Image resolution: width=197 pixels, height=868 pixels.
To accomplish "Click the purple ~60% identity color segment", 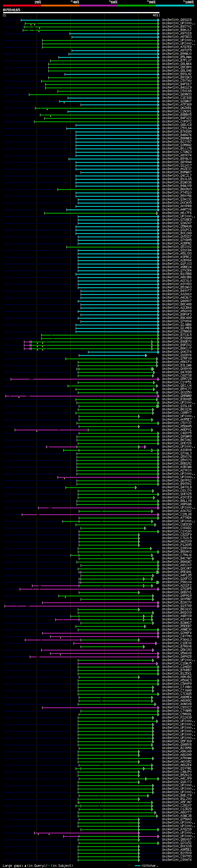I will click(99, 6).
